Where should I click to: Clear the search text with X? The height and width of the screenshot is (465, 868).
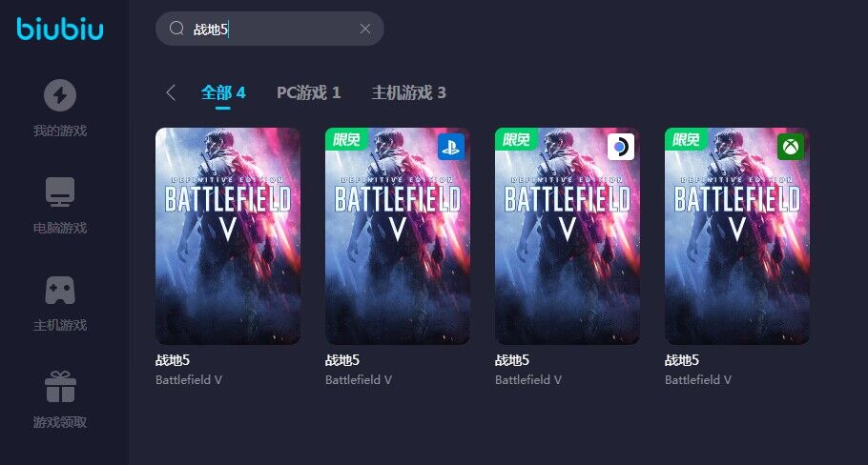(364, 29)
